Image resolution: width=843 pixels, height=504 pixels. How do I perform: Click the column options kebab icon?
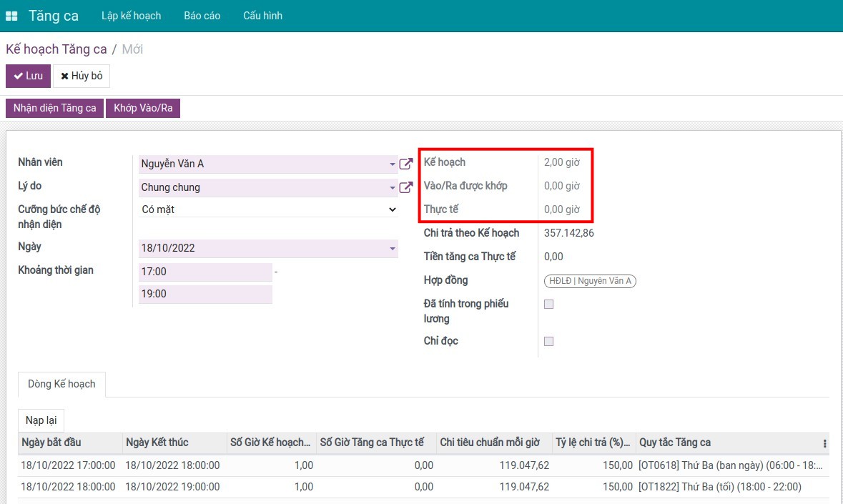824,443
